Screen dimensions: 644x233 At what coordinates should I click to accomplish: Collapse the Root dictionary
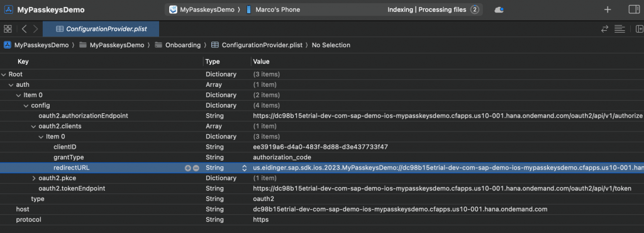click(4, 74)
